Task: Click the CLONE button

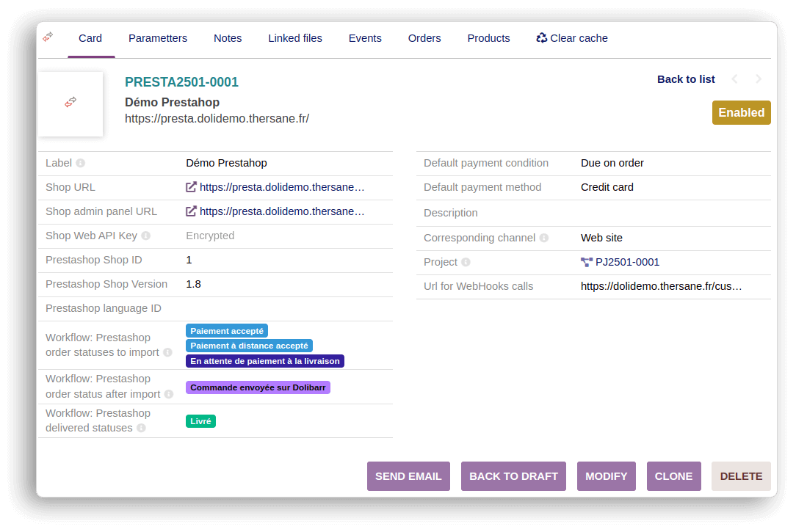Action: (x=673, y=476)
